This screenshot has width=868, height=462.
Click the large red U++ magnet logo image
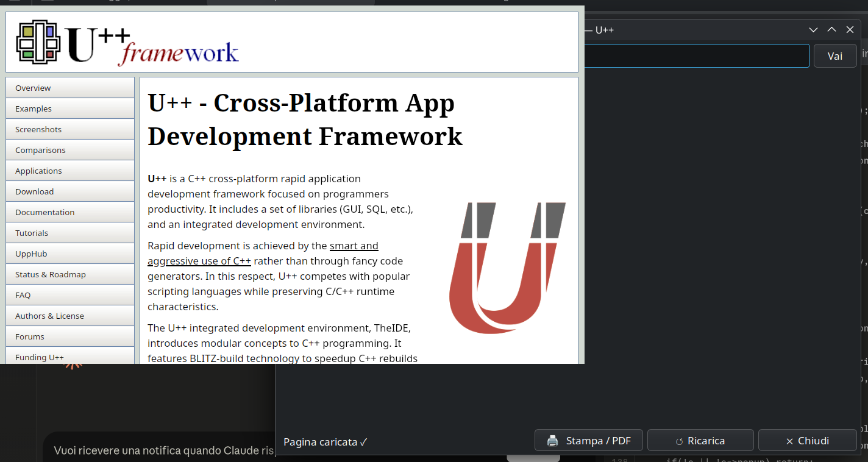tap(507, 268)
